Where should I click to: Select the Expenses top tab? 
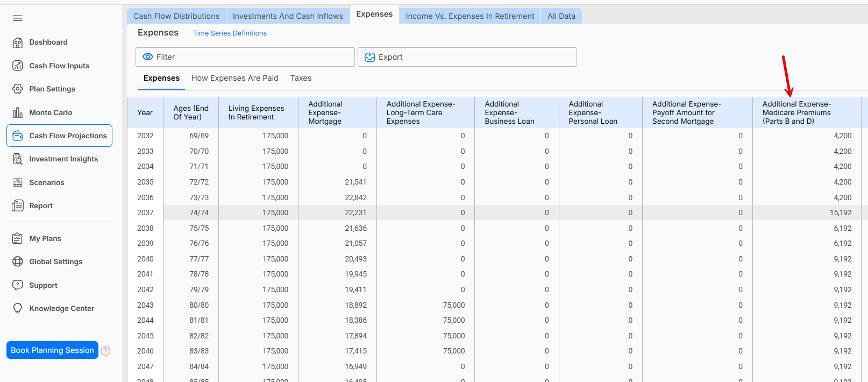click(x=374, y=15)
